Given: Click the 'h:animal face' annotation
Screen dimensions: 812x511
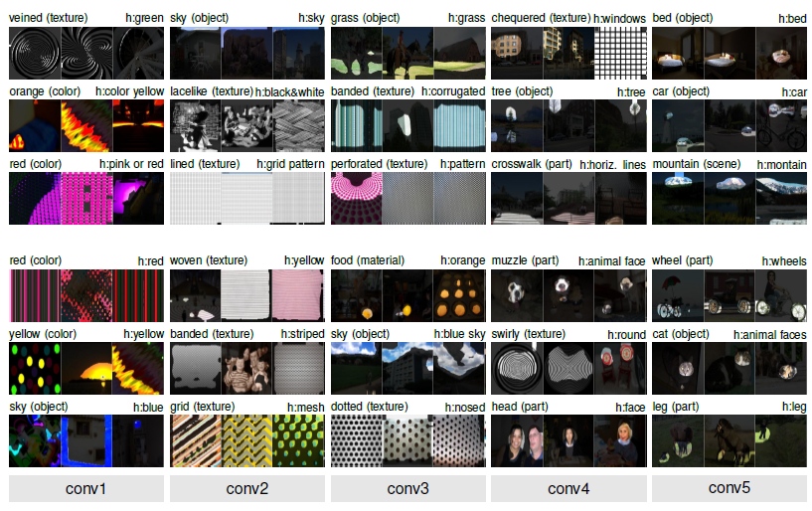Looking at the screenshot, I should pyautogui.click(x=612, y=261).
